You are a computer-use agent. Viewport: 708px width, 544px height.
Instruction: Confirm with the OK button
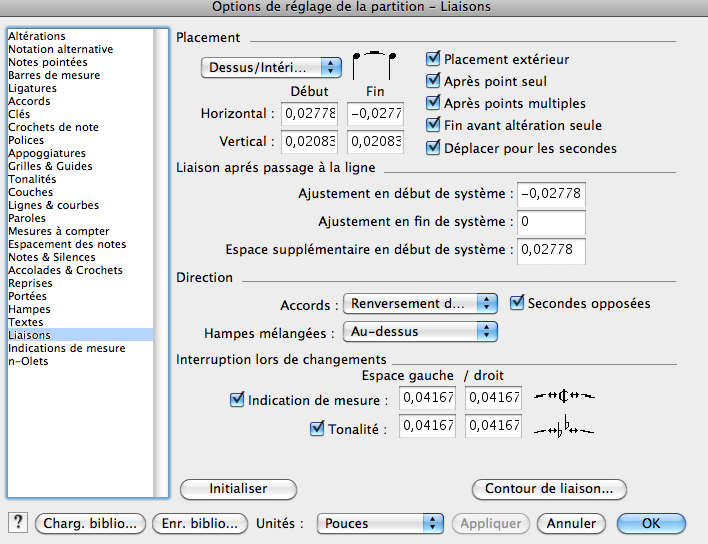[x=651, y=523]
